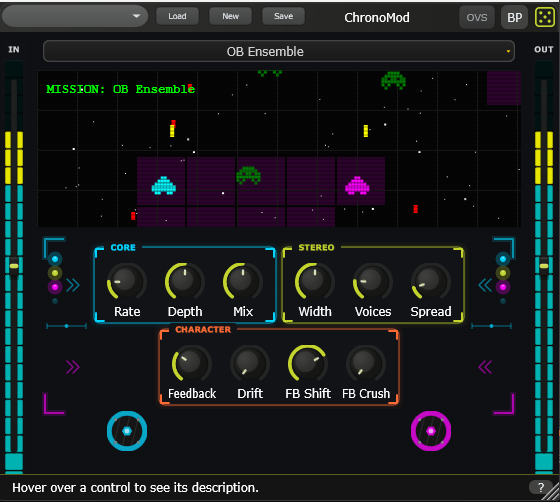Click the Voices knob
Screen dimensions: 560x502
coord(373,282)
